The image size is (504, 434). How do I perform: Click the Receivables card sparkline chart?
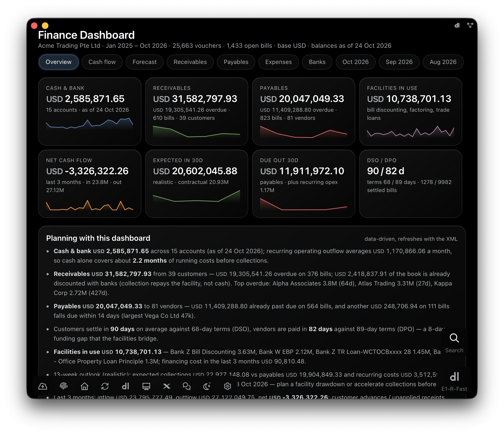coord(196,132)
